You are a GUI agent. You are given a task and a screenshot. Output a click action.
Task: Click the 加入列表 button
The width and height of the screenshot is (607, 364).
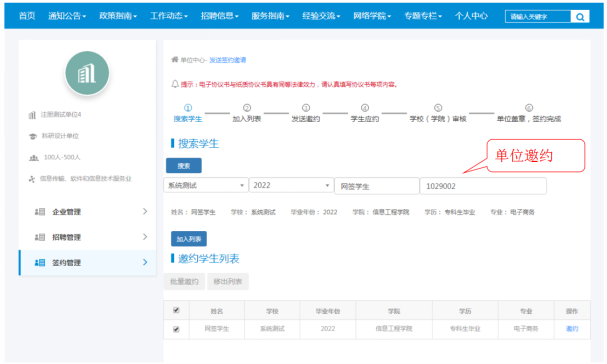(189, 239)
